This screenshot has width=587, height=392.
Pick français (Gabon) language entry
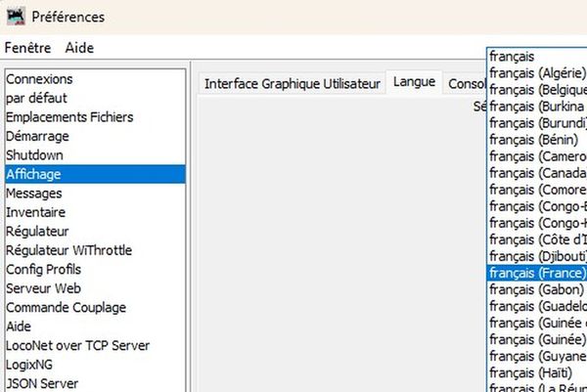536,290
